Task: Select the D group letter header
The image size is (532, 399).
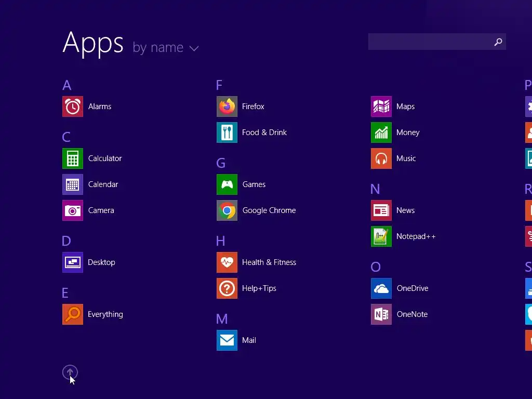Action: coord(66,241)
